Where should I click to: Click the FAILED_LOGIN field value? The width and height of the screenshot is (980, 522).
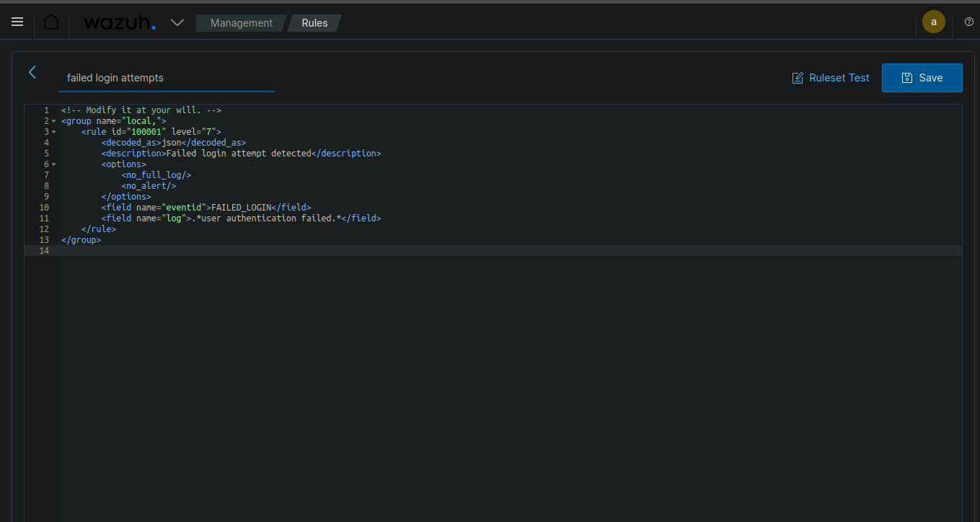tap(242, 208)
